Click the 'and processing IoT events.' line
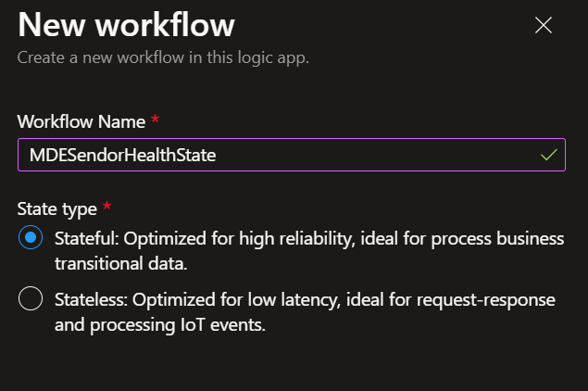Screen dimensions: 588x391 [160, 324]
